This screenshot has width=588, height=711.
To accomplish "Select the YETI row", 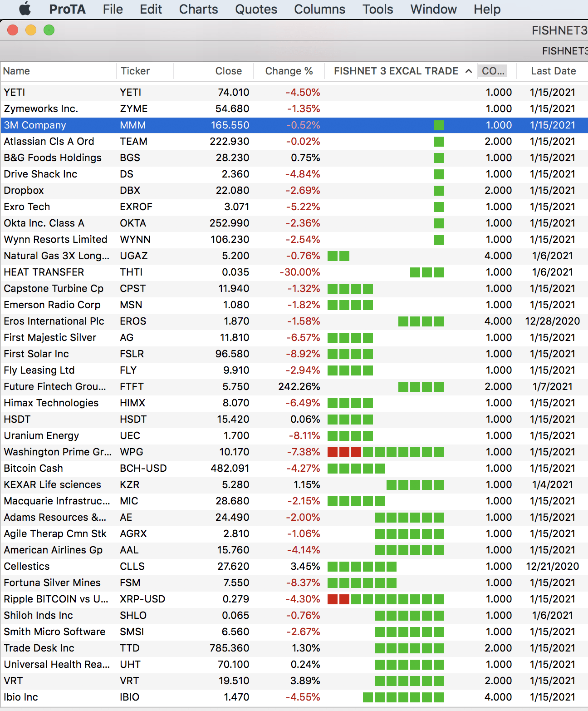I will (x=294, y=92).
